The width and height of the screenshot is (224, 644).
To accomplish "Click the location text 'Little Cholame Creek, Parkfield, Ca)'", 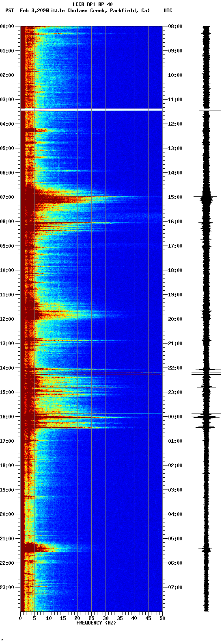I will coord(99,11).
